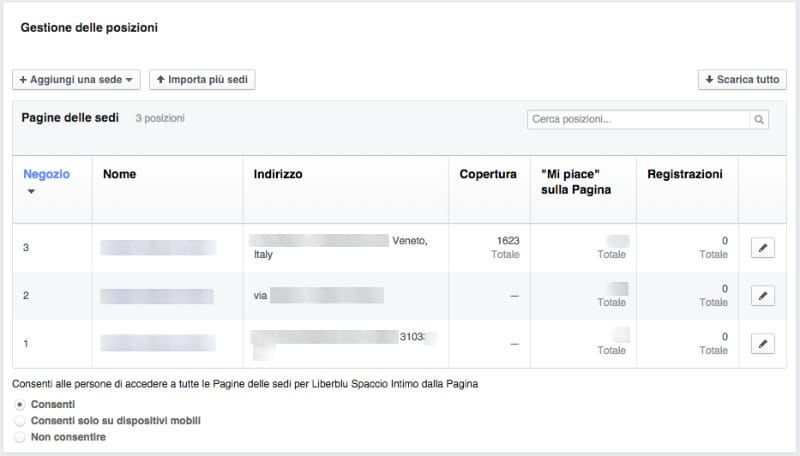The image size is (800, 456).
Task: Click the "Mi piace" sulla Pagina header
Action: 576,182
